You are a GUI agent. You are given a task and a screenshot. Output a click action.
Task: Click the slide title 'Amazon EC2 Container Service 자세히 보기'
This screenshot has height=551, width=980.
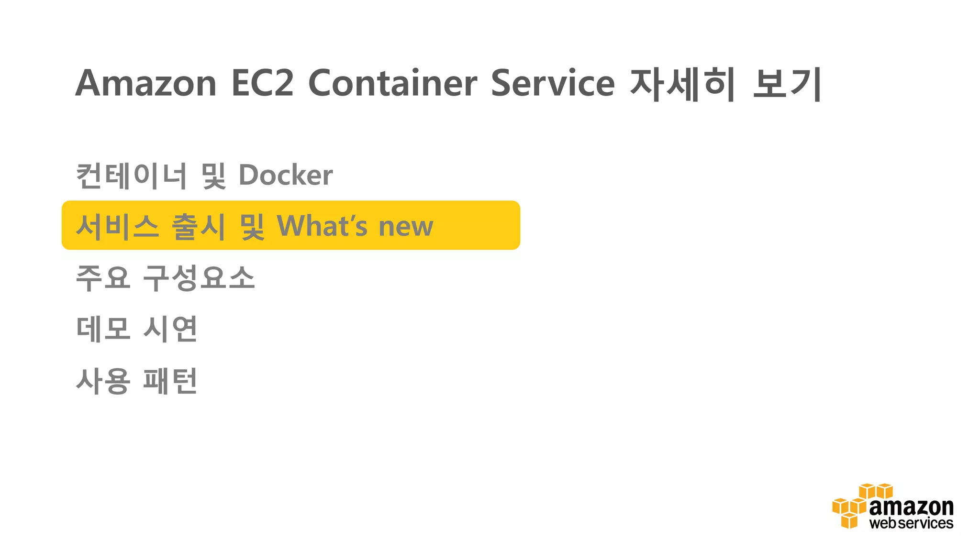point(448,83)
